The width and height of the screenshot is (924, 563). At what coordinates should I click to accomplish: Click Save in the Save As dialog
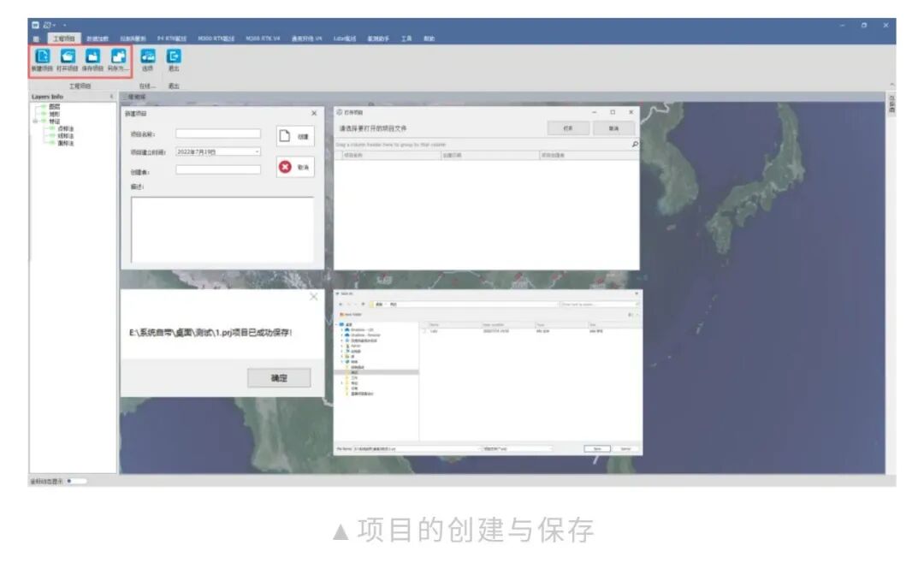tap(597, 448)
